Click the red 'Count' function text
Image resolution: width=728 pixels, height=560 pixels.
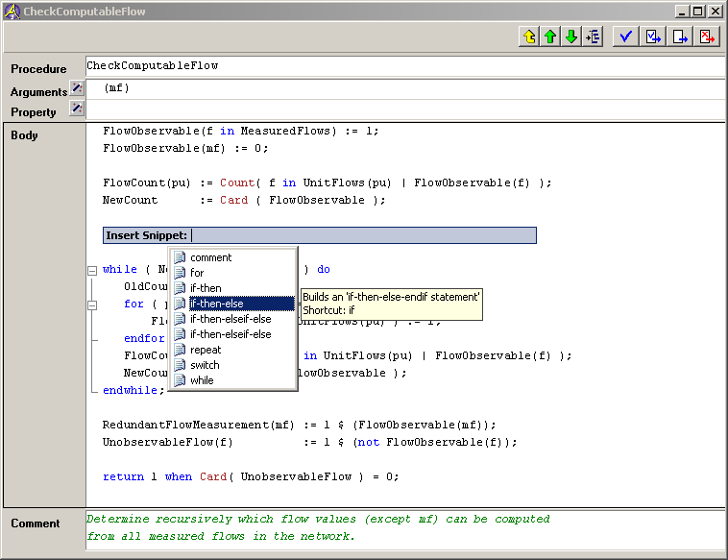coord(237,183)
